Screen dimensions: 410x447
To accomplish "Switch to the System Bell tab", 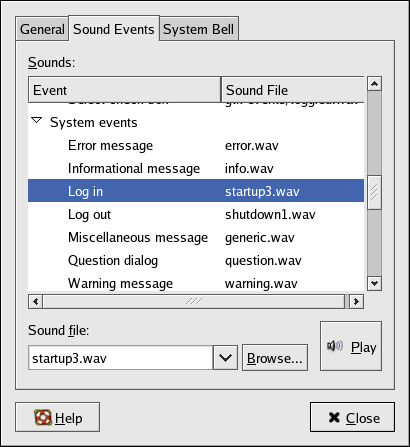I will (x=199, y=29).
